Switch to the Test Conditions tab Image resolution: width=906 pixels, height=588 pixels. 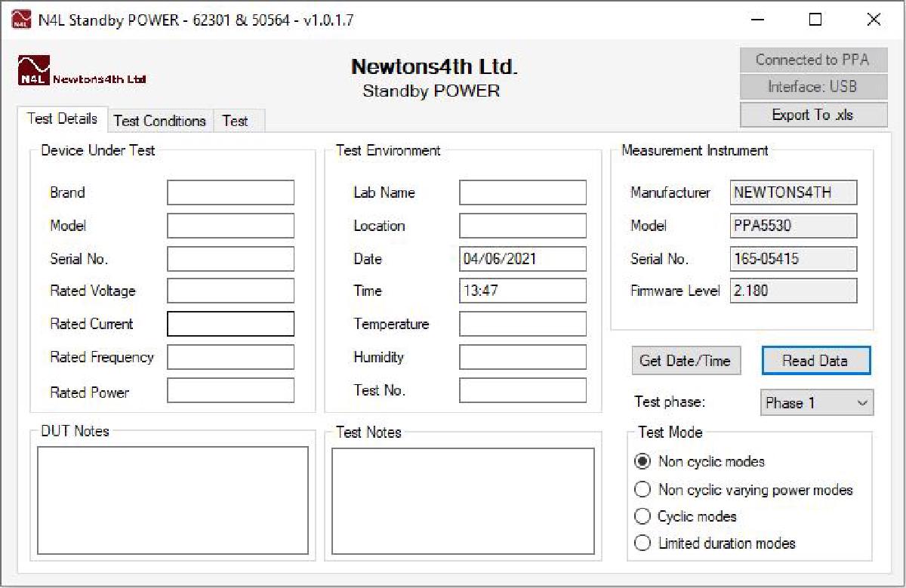[x=159, y=121]
